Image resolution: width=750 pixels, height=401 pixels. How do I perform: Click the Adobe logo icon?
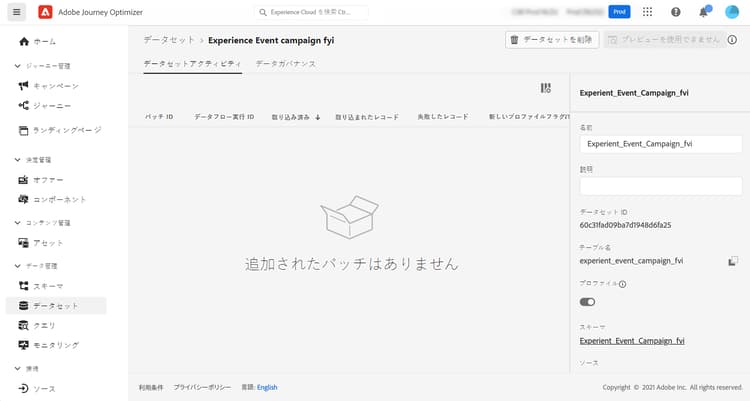(45, 12)
